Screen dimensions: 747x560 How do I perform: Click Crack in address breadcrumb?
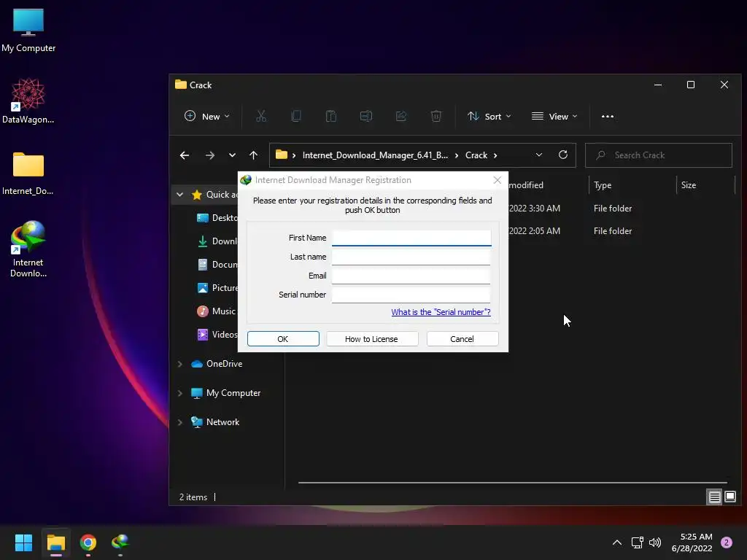point(476,155)
